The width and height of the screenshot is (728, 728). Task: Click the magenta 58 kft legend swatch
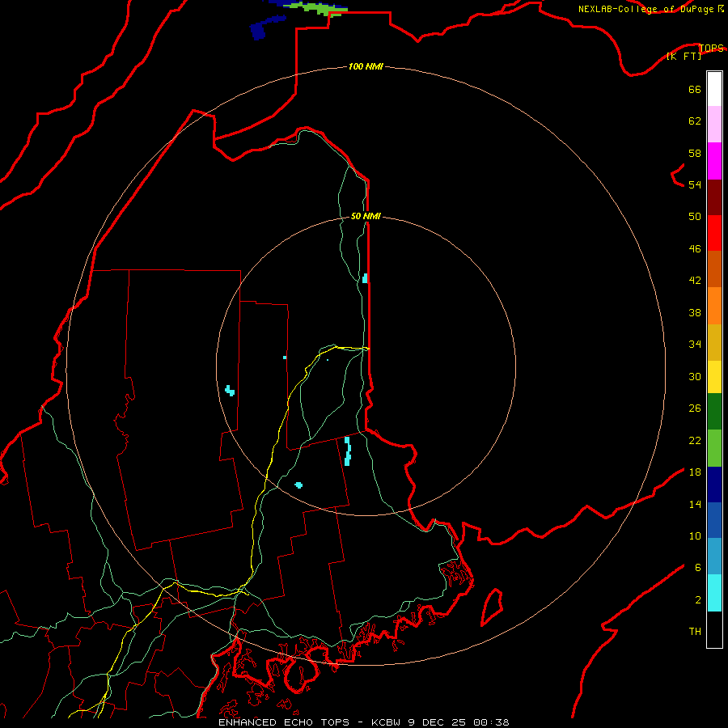click(714, 161)
